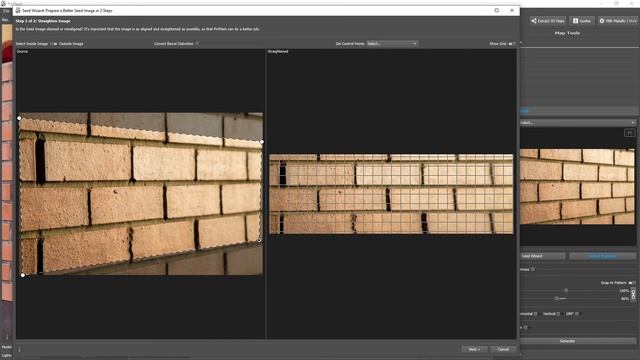
Task: Open the Select dropdown in right panel
Action: coord(578,122)
